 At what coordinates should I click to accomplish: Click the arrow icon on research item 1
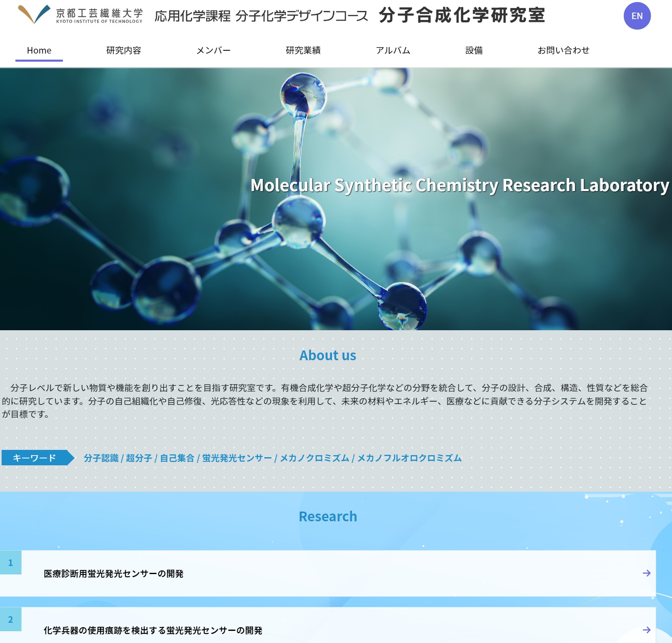pyautogui.click(x=646, y=573)
